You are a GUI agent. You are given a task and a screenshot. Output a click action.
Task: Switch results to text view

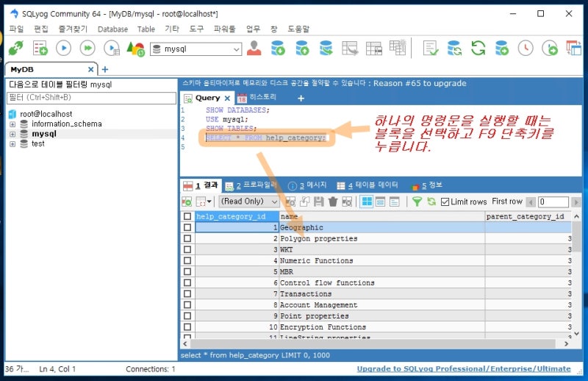coord(395,202)
